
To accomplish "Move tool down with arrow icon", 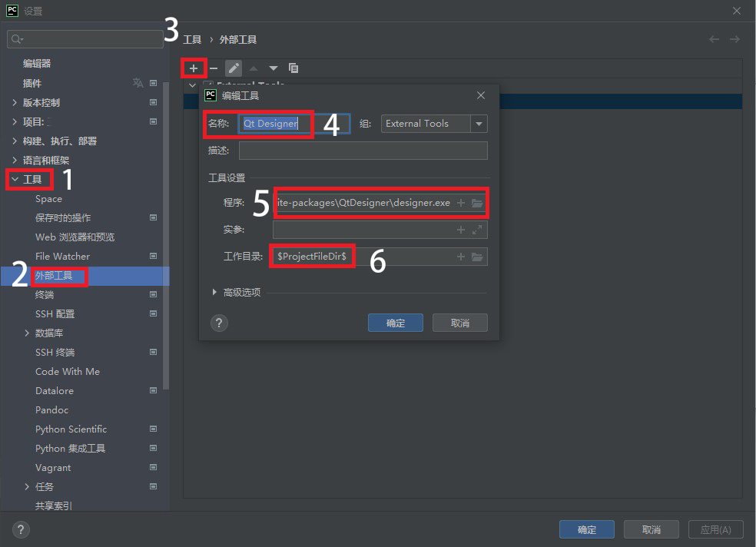I will [274, 68].
